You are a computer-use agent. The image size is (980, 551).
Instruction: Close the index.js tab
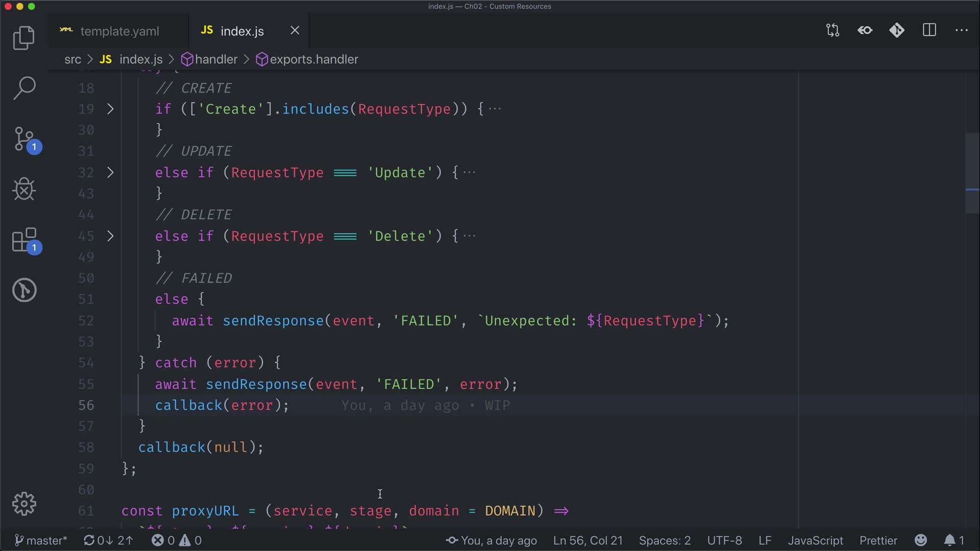pyautogui.click(x=295, y=31)
